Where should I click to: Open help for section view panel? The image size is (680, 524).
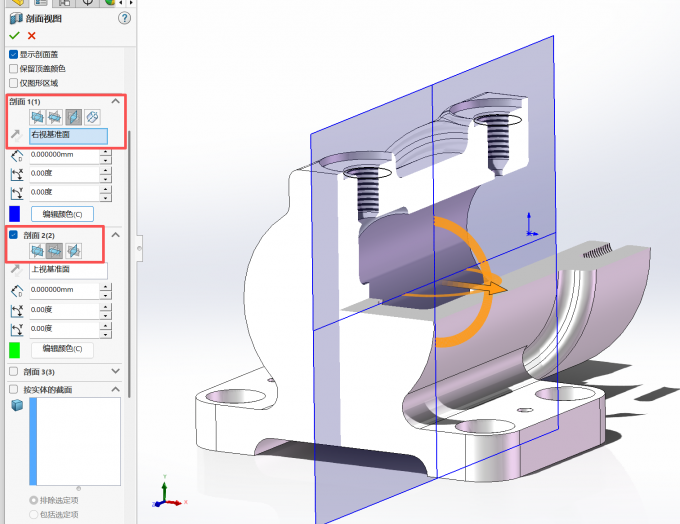(124, 18)
